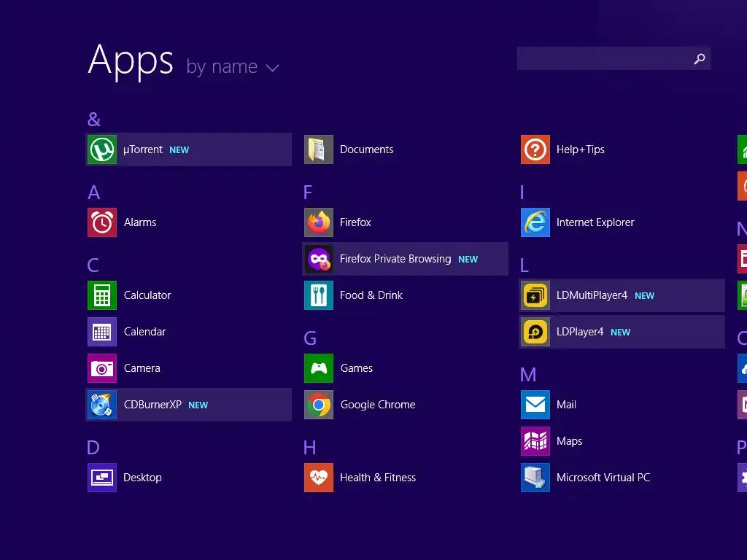Click the Desktop tile icon
The width and height of the screenshot is (747, 560).
(102, 478)
